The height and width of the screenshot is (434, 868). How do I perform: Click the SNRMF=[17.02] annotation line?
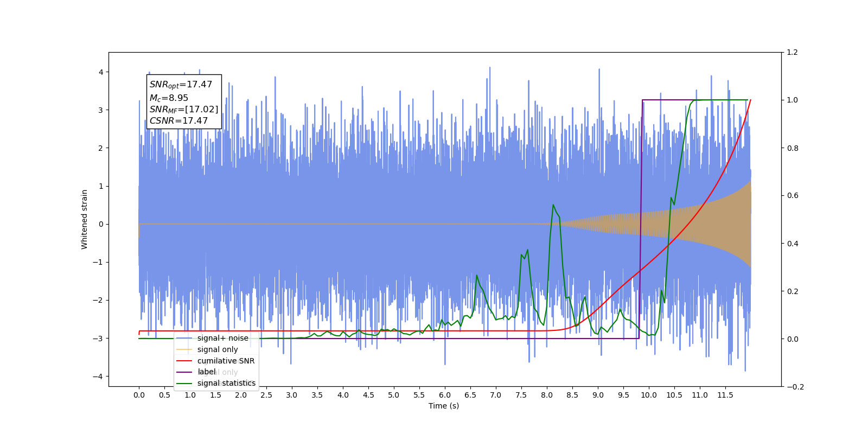[184, 110]
